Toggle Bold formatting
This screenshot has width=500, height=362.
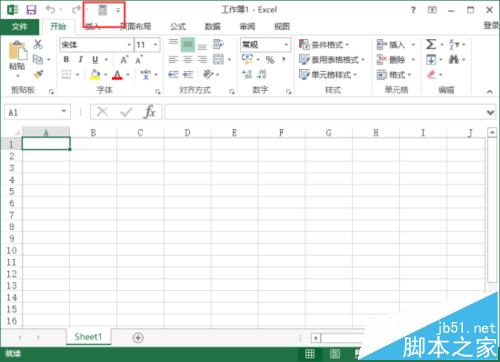(66, 59)
